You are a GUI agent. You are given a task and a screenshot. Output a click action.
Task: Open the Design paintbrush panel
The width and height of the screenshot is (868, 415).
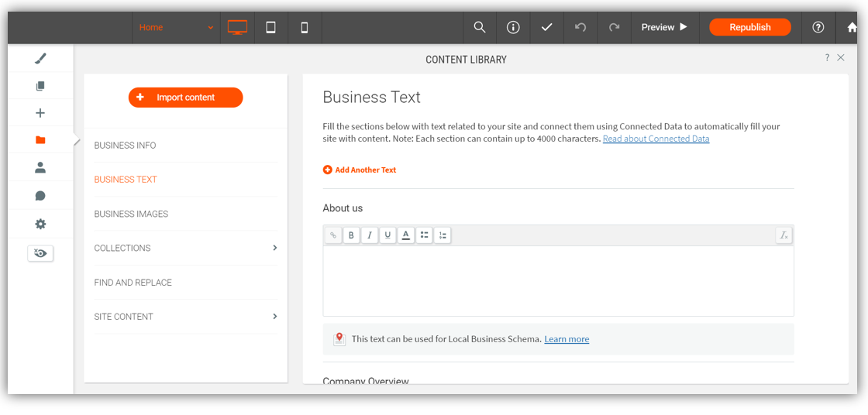[40, 58]
